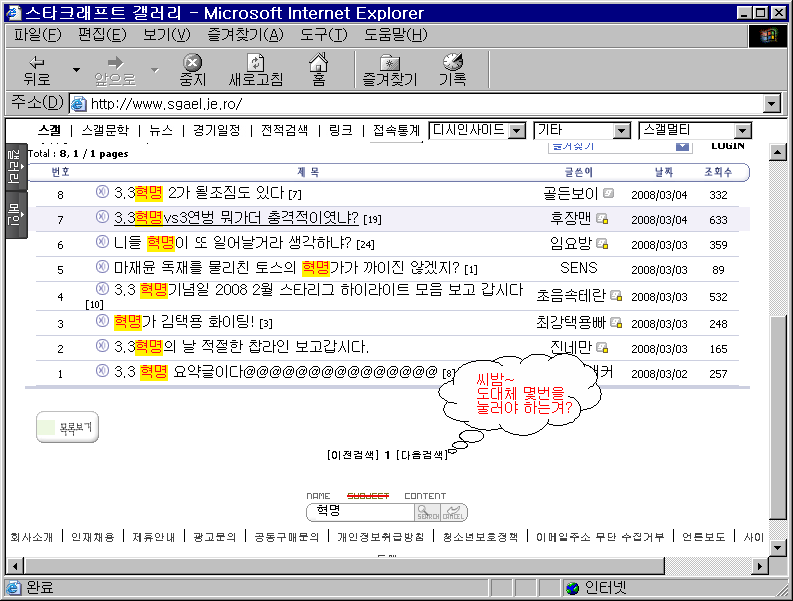The height and width of the screenshot is (601, 793).
Task: Click the 앞으로 forward arrow
Action: [x=115, y=70]
